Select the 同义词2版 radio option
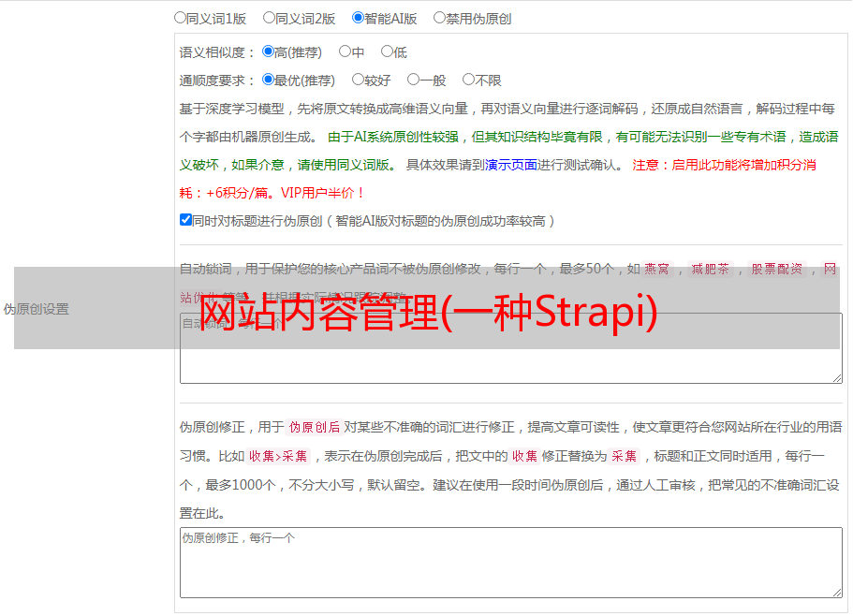Viewport: 853px width, 616px height. click(269, 18)
